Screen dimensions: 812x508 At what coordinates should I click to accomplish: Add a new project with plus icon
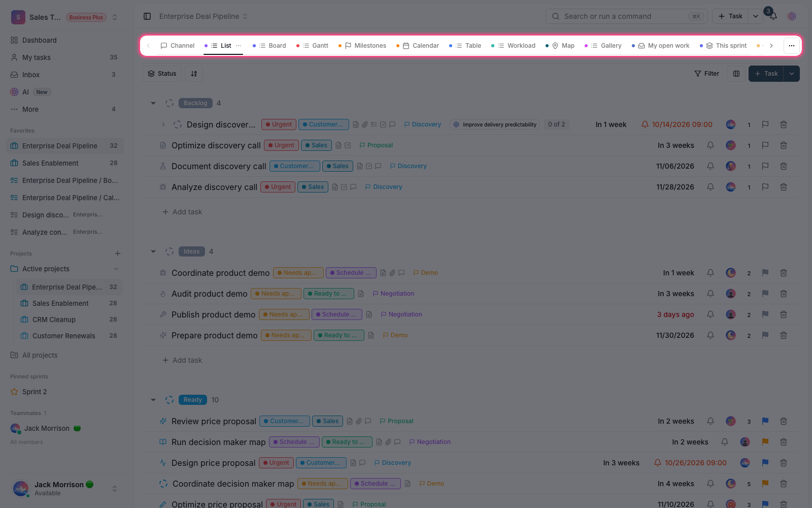(118, 253)
